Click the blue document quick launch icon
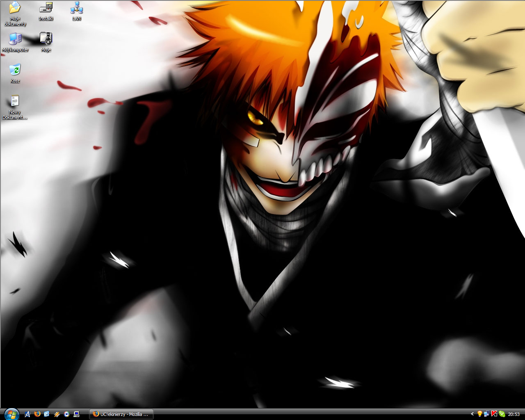Image resolution: width=525 pixels, height=420 pixels. (x=47, y=414)
